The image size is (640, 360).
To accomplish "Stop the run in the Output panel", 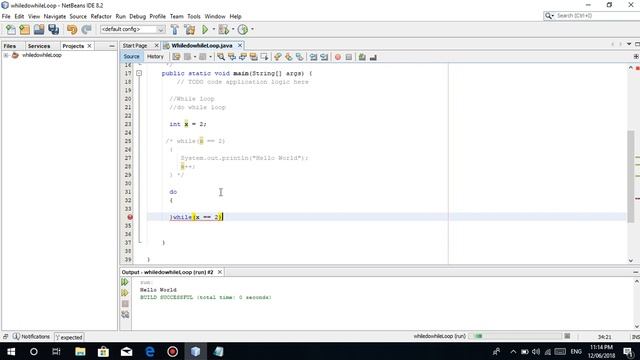I will (125, 304).
